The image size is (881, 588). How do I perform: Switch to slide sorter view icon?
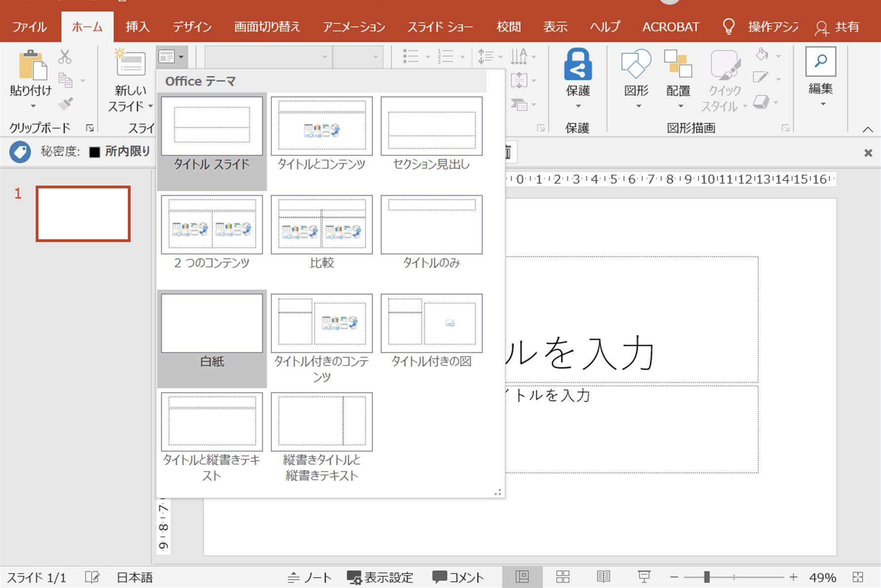pos(563,577)
